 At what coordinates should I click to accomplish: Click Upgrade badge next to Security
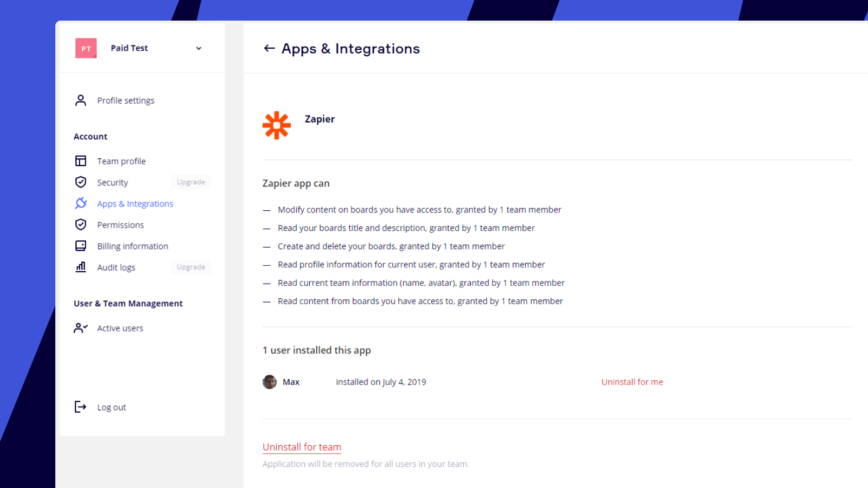pyautogui.click(x=191, y=182)
